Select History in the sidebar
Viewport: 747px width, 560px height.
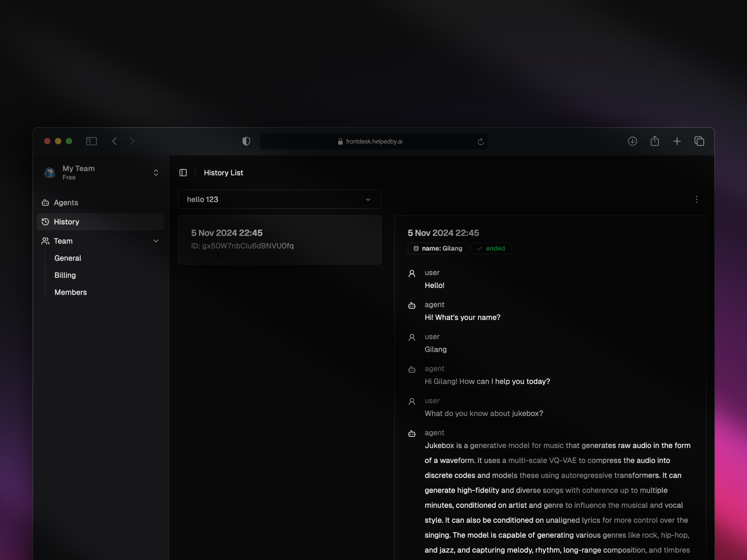tap(67, 222)
